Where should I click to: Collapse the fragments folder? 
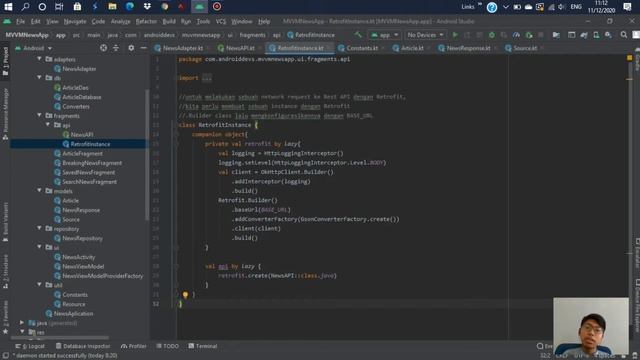pos(40,116)
